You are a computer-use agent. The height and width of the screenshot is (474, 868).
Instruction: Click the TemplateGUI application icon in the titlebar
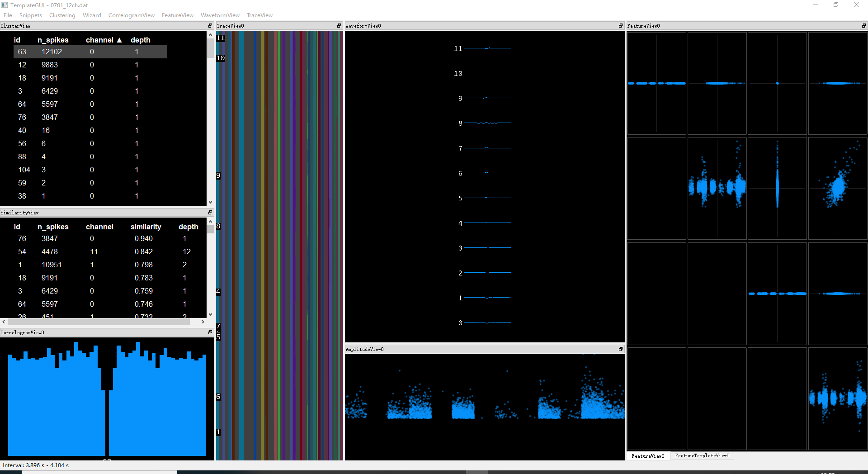pos(4,5)
